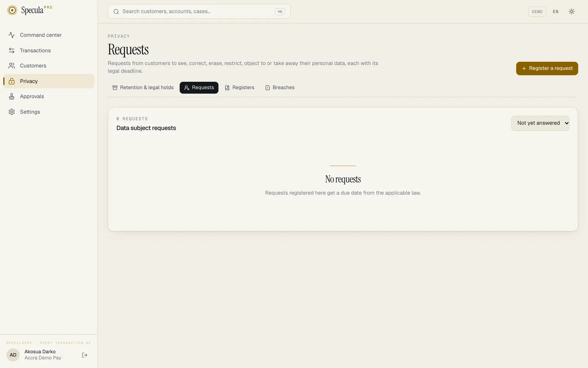
Task: Register a new request
Action: [x=547, y=68]
